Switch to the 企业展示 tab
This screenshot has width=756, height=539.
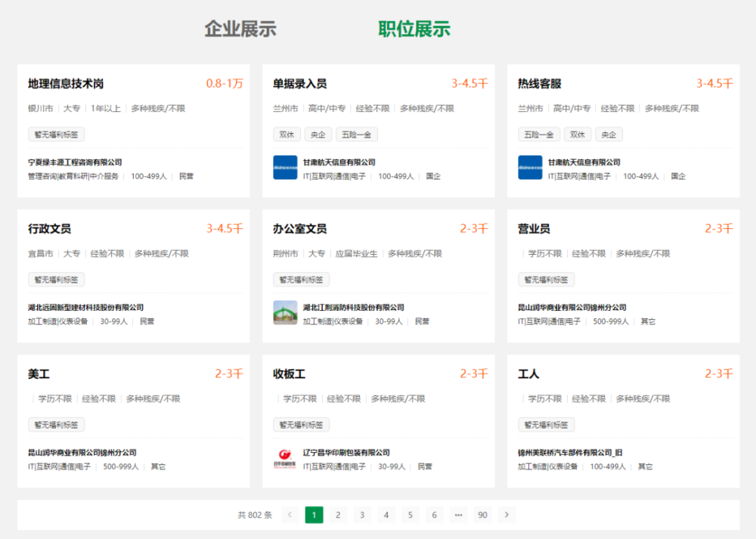[x=239, y=29]
